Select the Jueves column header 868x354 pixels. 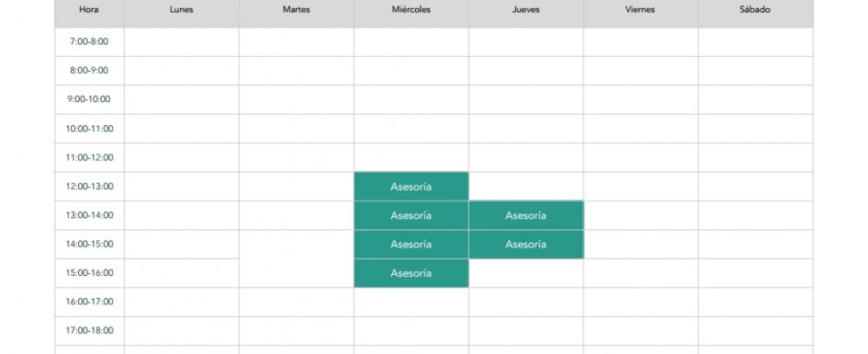point(526,10)
